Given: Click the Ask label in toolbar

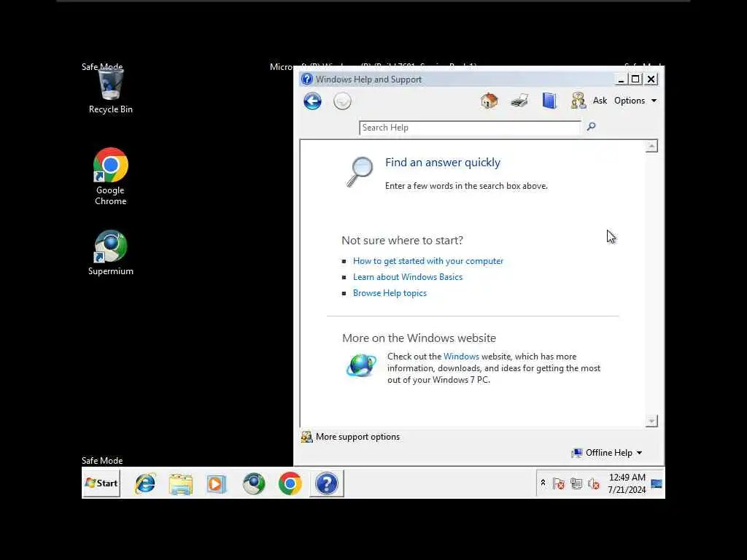Looking at the screenshot, I should pyautogui.click(x=600, y=101).
